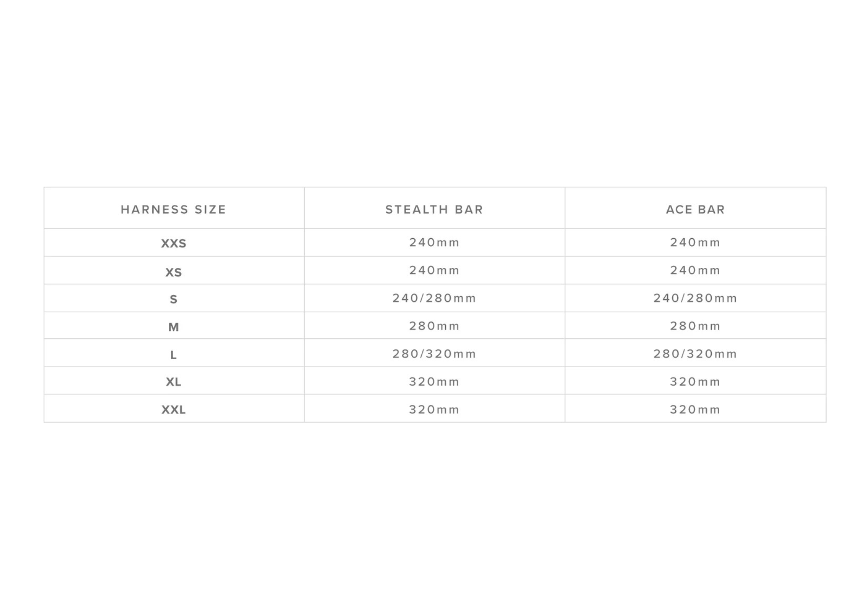The width and height of the screenshot is (868, 595).
Task: Click the STEALTH BAR column header
Action: coord(434,210)
